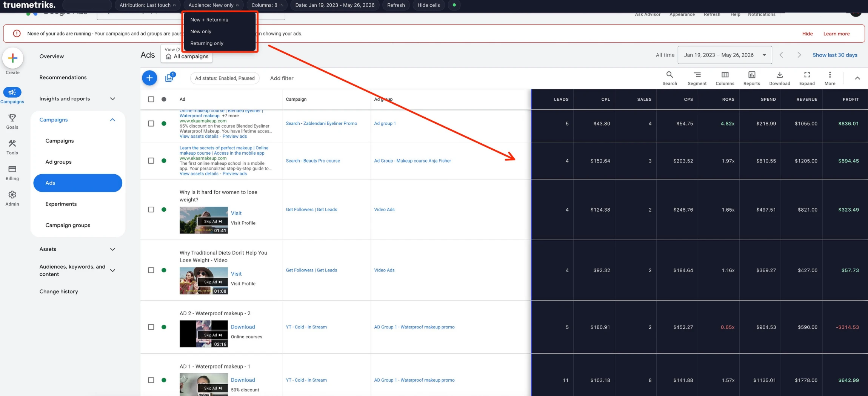Click Add filter

click(x=282, y=78)
